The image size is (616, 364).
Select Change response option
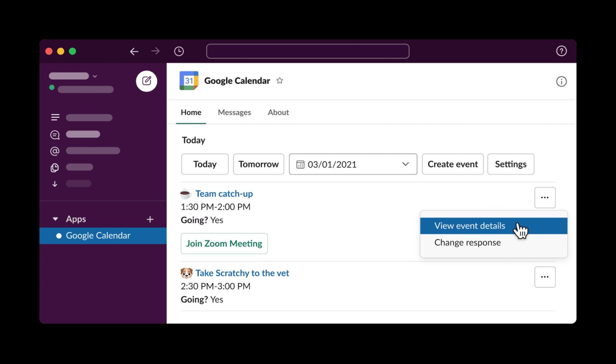click(x=468, y=242)
